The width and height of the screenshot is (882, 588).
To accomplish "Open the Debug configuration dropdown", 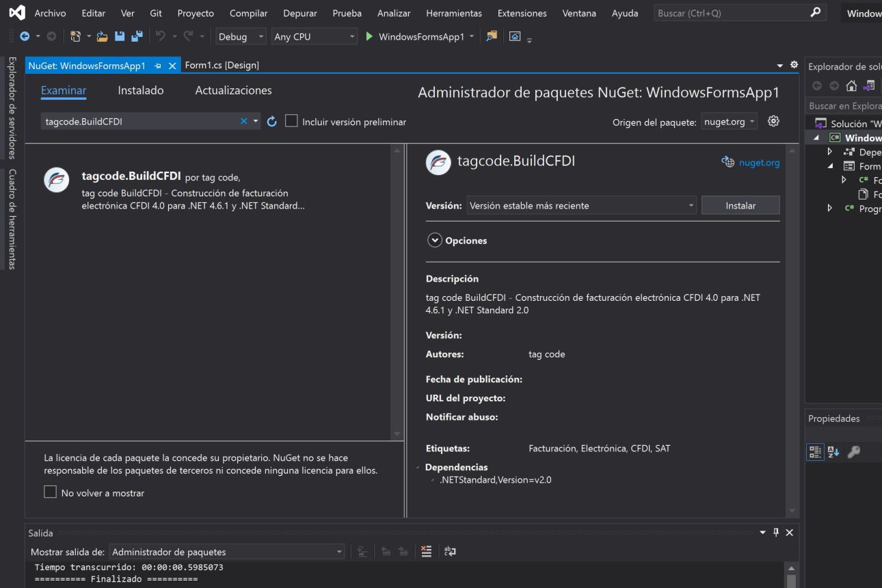I will [241, 36].
